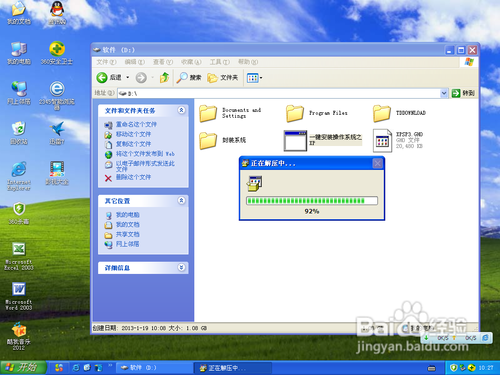500x375 pixels.
Task: Click the 360 shield system tray icon
Action: pos(453,368)
